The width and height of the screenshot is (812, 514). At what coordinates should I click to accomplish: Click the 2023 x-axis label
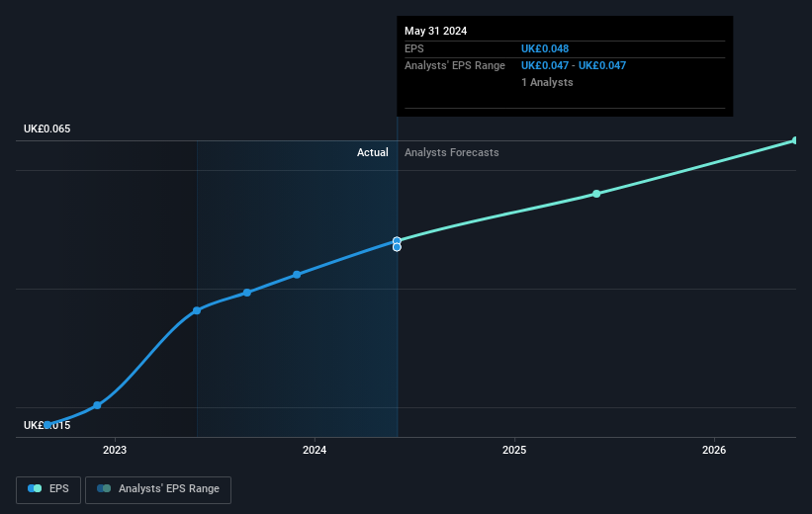115,450
